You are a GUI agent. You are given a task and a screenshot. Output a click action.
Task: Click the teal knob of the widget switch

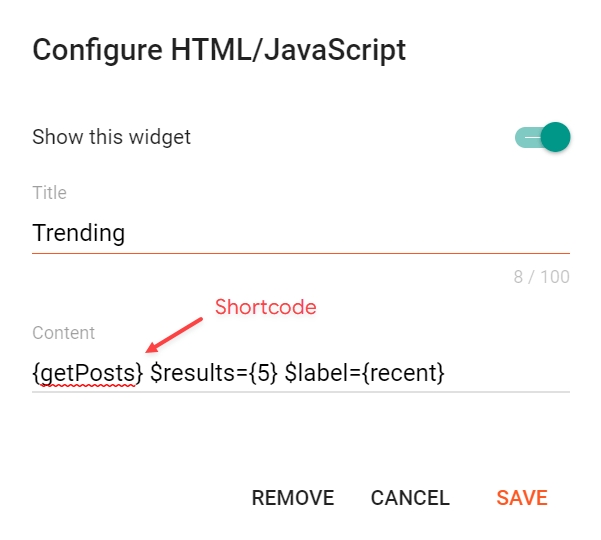click(555, 137)
